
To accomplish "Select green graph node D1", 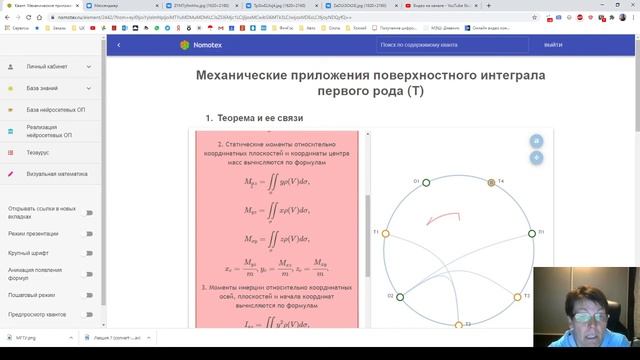I will (x=426, y=182).
